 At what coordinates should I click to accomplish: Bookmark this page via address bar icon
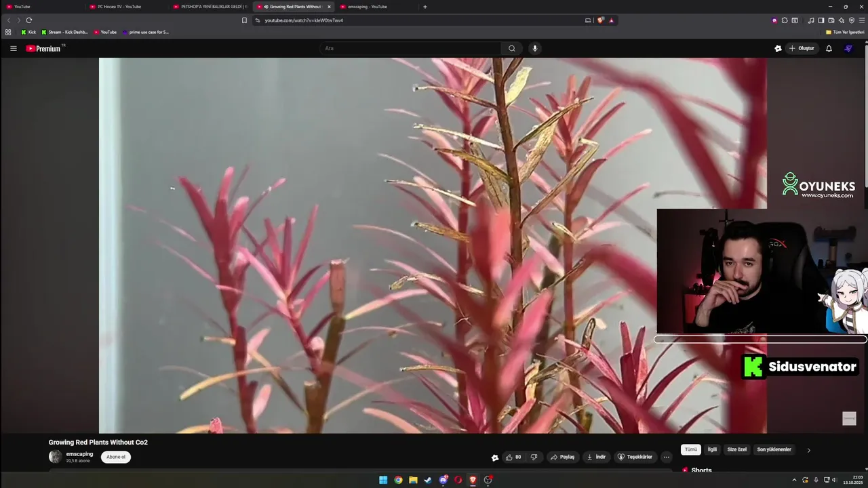tap(244, 20)
